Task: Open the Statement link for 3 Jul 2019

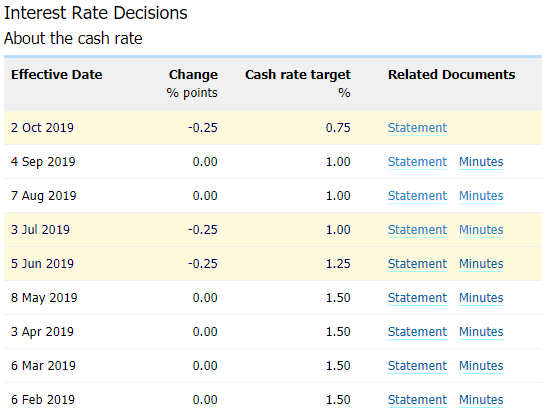Action: tap(417, 230)
